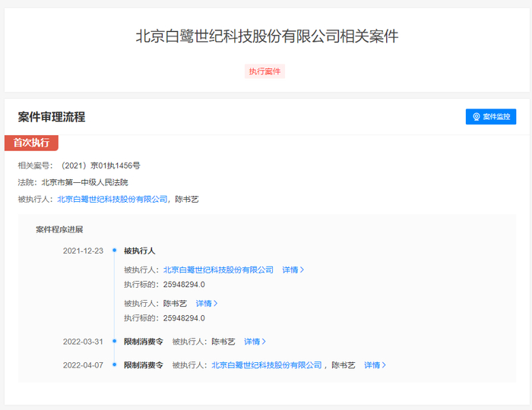This screenshot has width=532, height=410.
Task: Click 陈书艺 in the 被执行人 header row
Action: coord(187,199)
